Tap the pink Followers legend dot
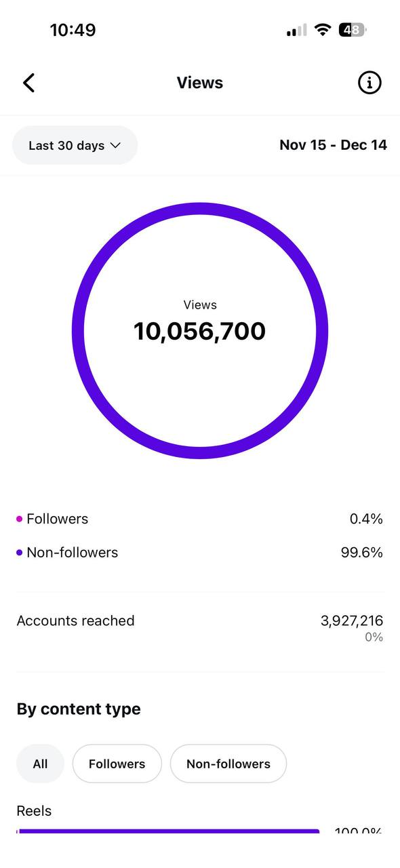 (20, 519)
